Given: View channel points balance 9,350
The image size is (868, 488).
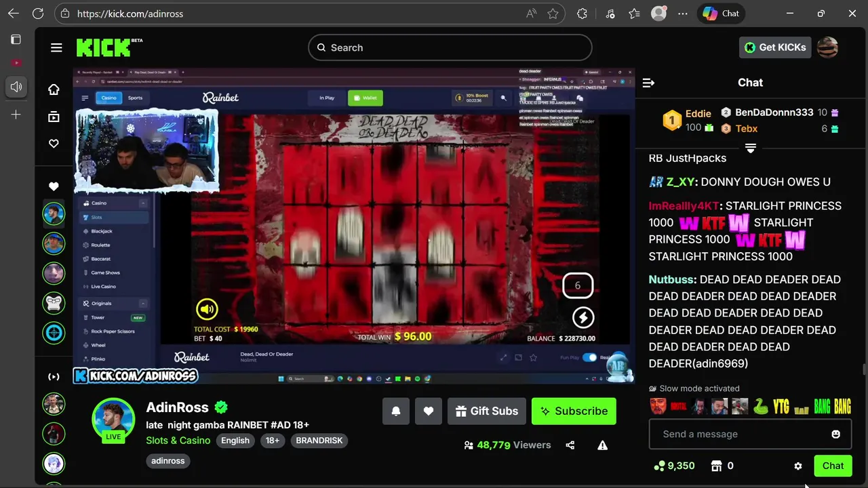Looking at the screenshot, I should click(674, 466).
